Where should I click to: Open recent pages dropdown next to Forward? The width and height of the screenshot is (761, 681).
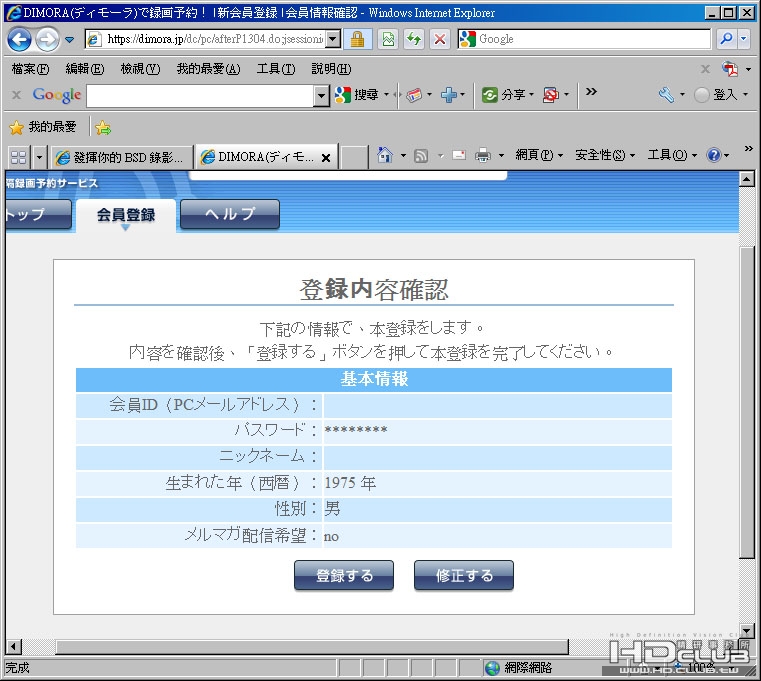70,39
